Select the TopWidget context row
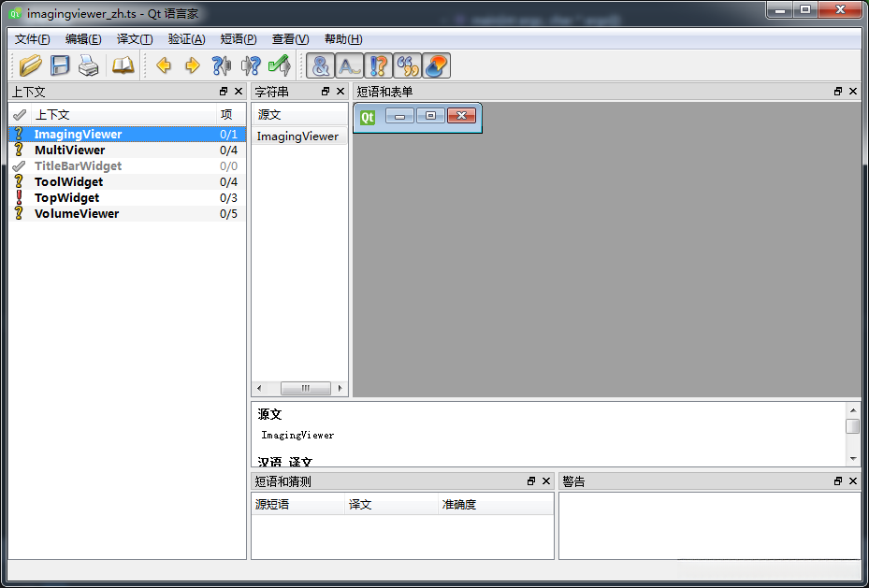Viewport: 869px width, 588px height. 127,197
